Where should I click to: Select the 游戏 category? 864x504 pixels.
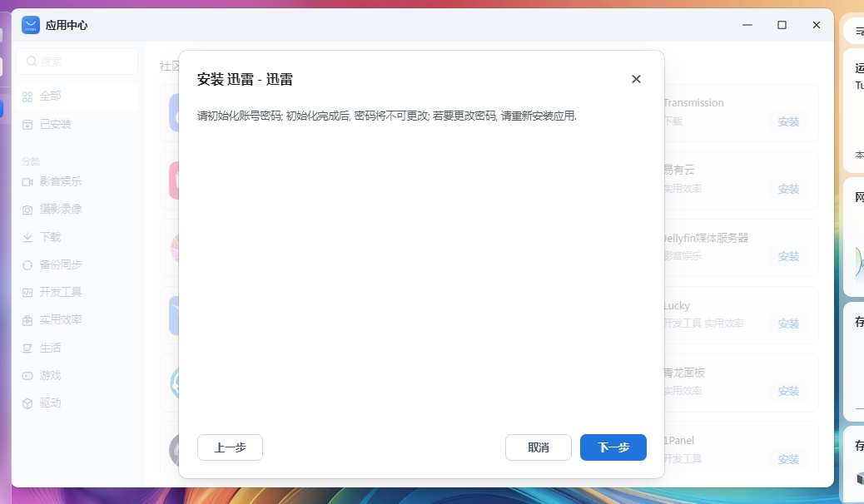(77, 376)
